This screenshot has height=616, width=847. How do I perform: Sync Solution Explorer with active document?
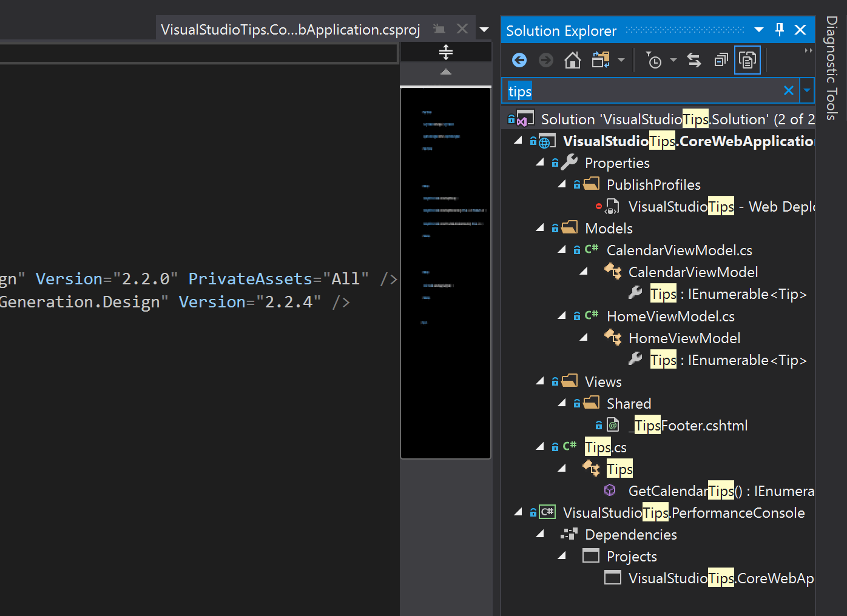pyautogui.click(x=693, y=60)
